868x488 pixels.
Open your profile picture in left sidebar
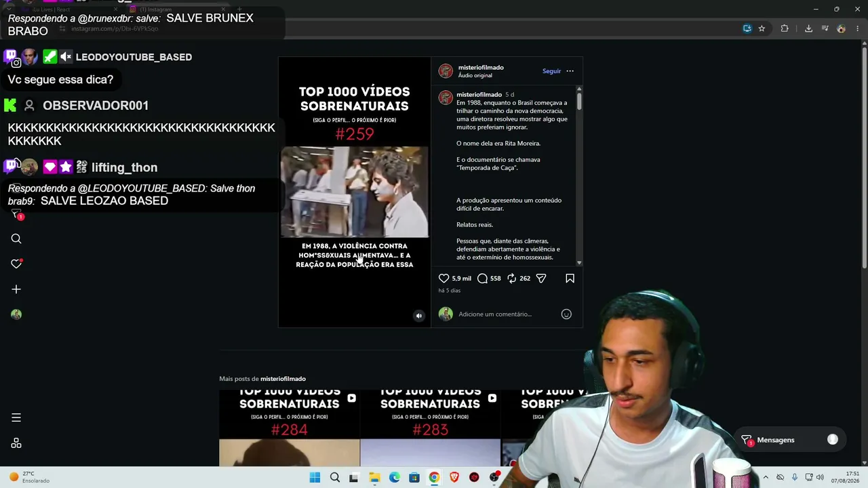click(16, 314)
